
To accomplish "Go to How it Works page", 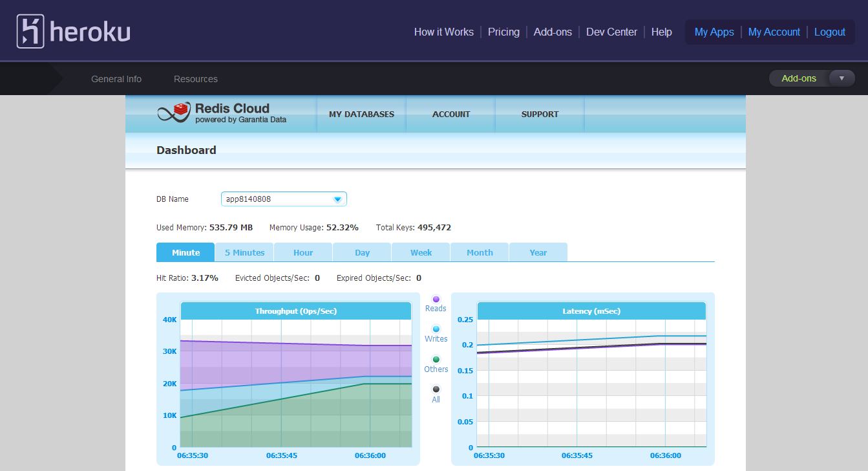I will pyautogui.click(x=444, y=32).
